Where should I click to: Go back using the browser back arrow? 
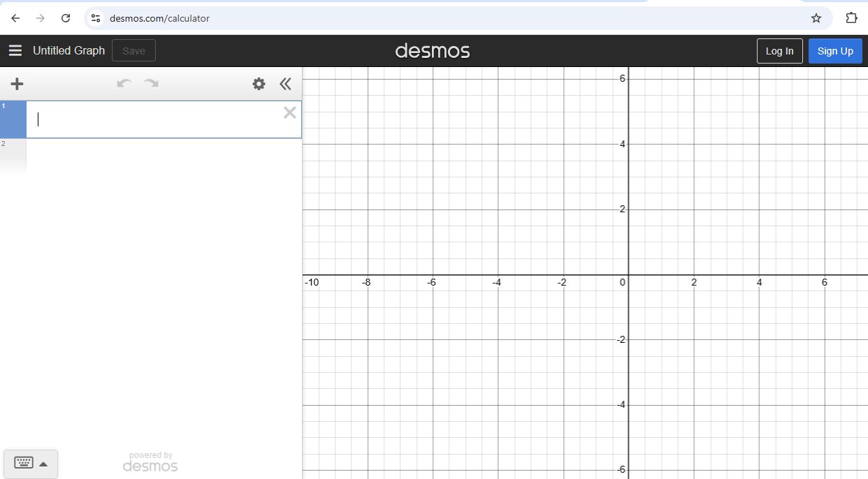tap(15, 17)
